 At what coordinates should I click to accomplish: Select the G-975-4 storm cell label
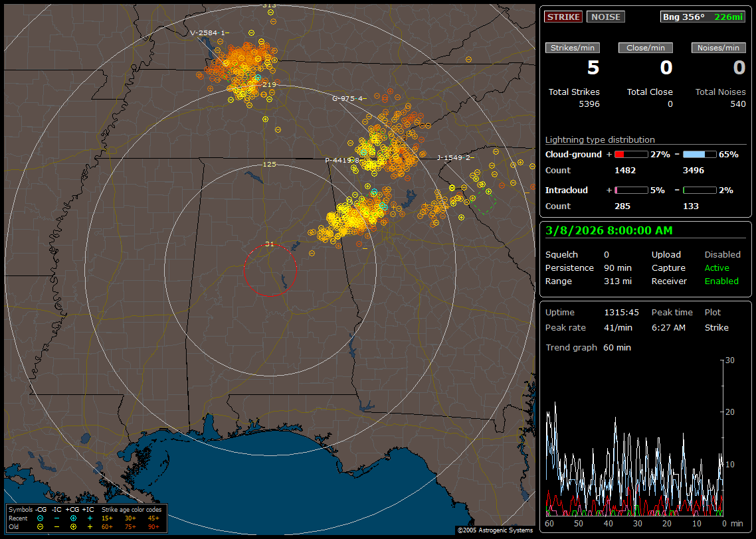348,98
